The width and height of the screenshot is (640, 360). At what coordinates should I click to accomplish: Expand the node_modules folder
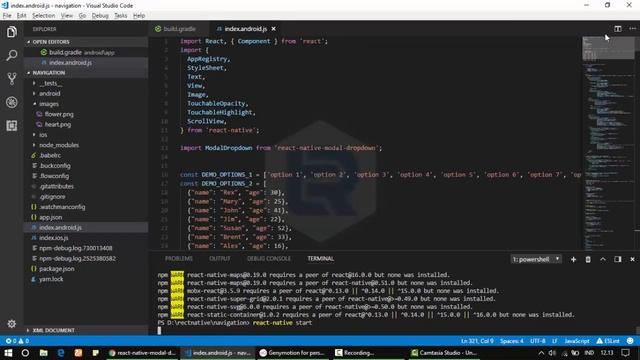click(59, 145)
